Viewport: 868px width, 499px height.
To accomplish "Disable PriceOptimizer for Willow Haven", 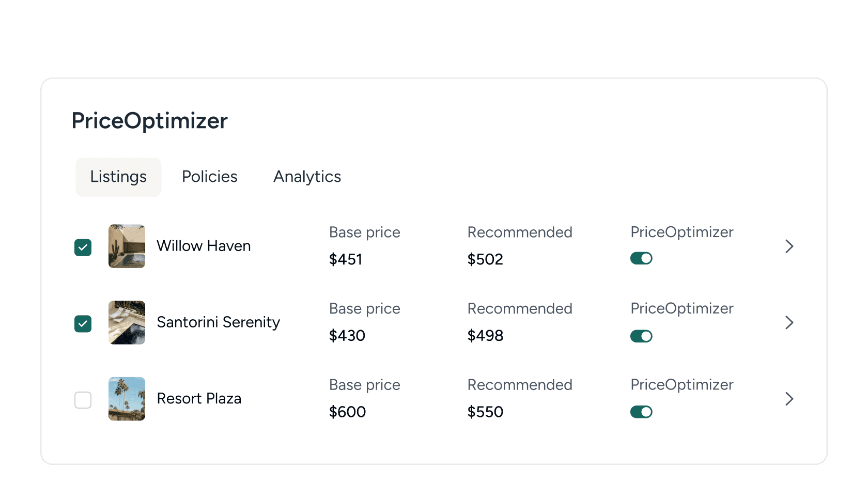I will [x=641, y=258].
